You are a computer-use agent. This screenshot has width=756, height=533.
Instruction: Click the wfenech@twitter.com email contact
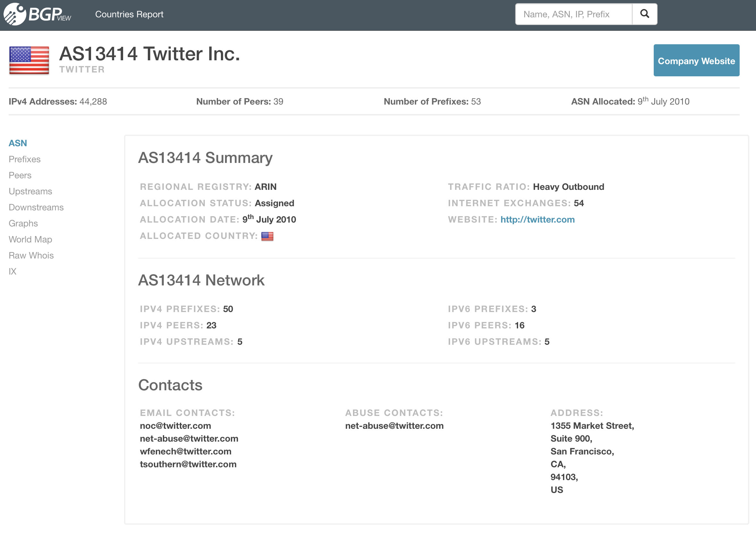coord(185,451)
